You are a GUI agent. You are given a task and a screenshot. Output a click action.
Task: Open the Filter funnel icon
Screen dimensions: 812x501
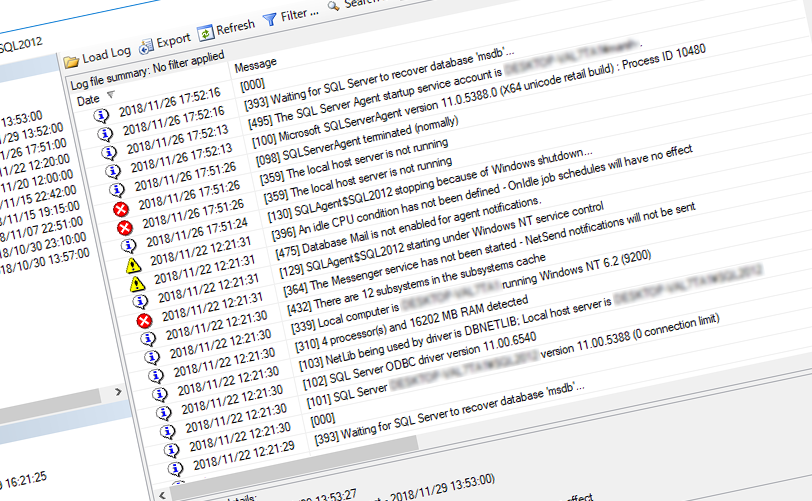269,20
